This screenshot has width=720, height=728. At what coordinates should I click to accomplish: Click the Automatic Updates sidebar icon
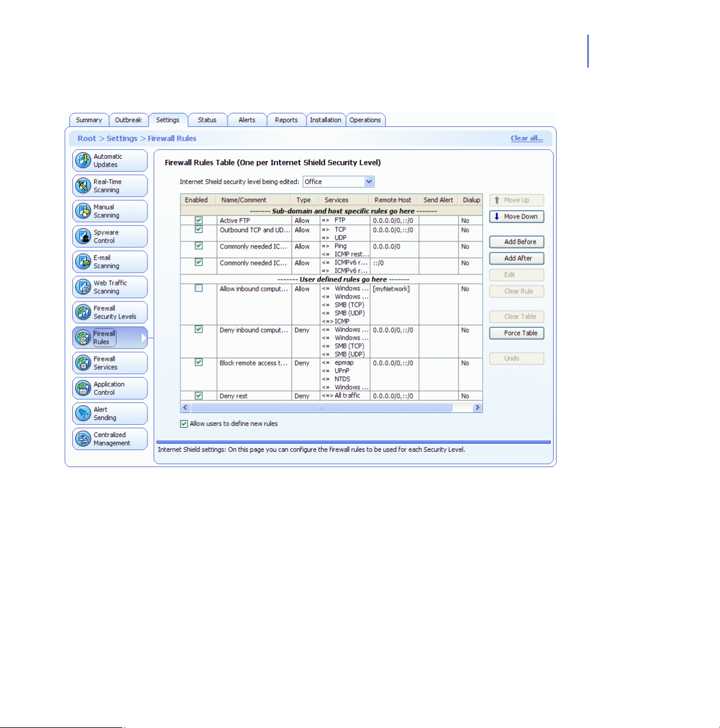click(83, 160)
